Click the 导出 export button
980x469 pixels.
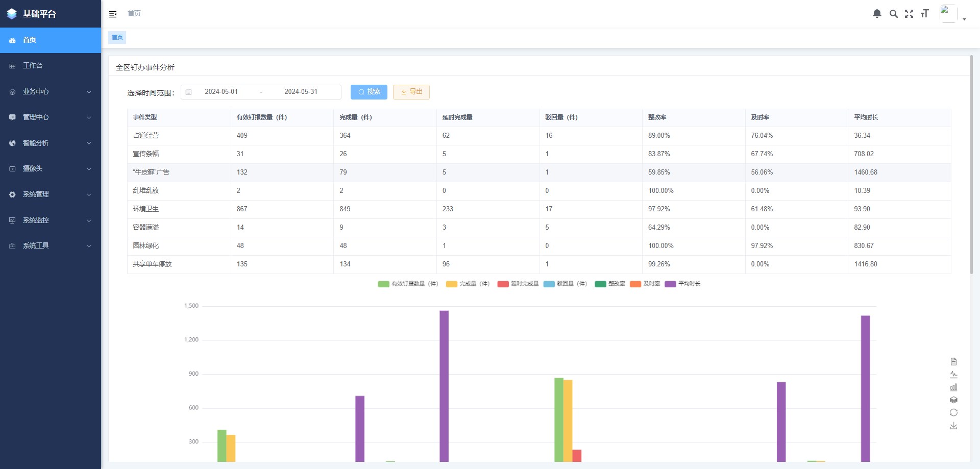point(411,92)
